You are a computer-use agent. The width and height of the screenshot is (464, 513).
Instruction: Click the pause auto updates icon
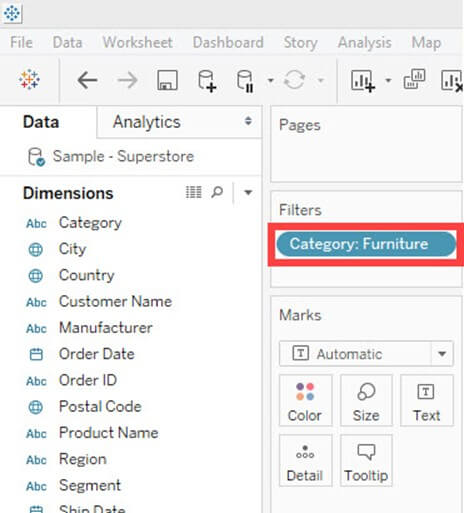click(245, 80)
